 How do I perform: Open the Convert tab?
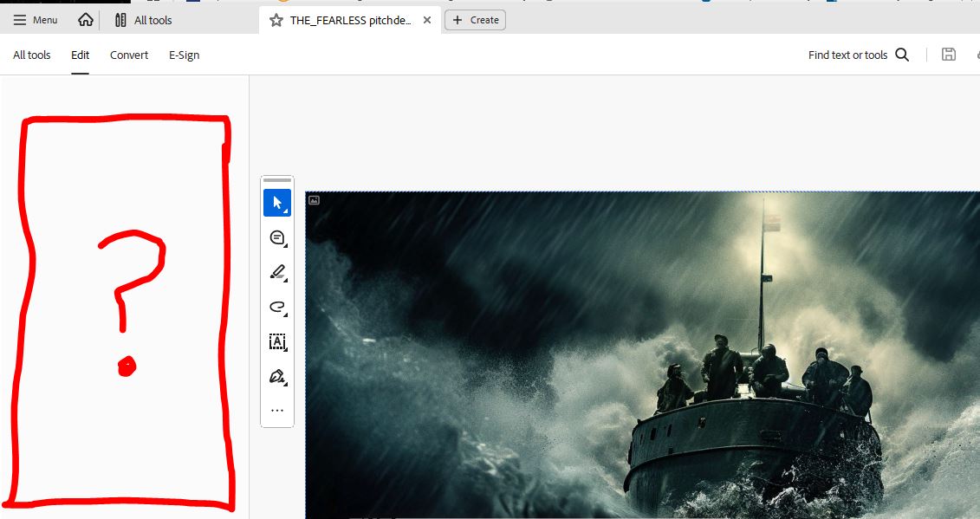tap(129, 55)
